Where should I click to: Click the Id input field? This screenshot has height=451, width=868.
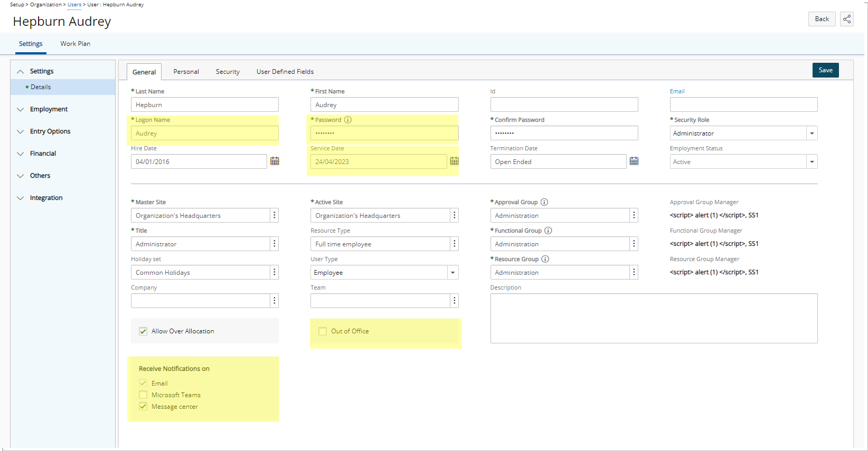pyautogui.click(x=564, y=104)
